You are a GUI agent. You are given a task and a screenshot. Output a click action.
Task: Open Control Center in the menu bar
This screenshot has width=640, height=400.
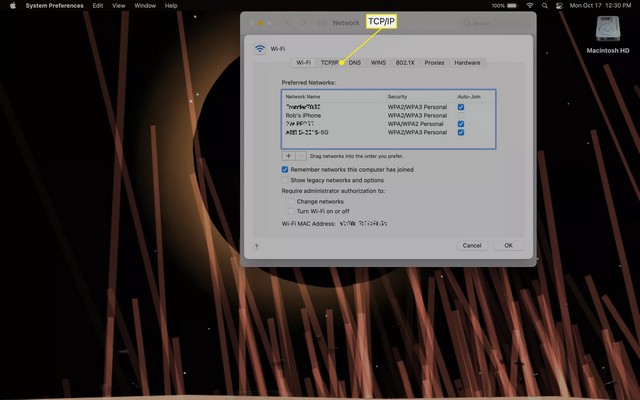(559, 6)
